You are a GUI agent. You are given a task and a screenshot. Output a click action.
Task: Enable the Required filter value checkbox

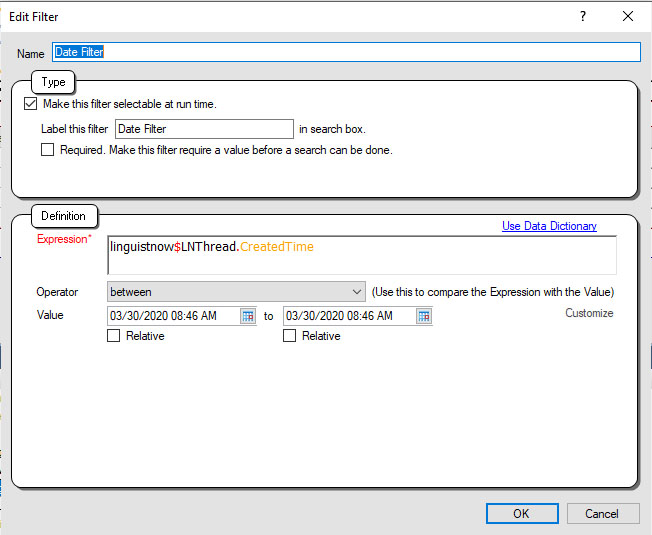tap(48, 150)
